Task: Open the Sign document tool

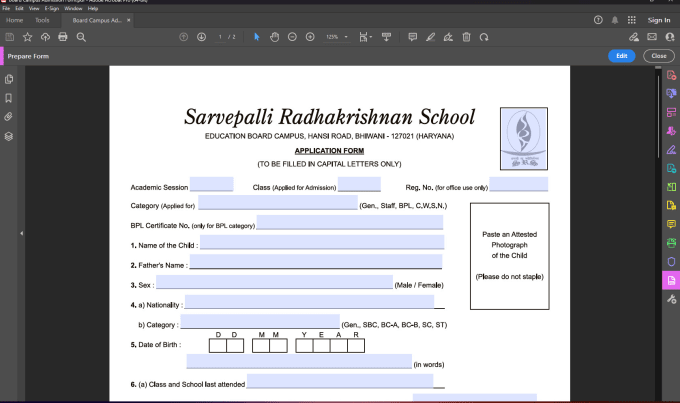Action: click(x=448, y=37)
